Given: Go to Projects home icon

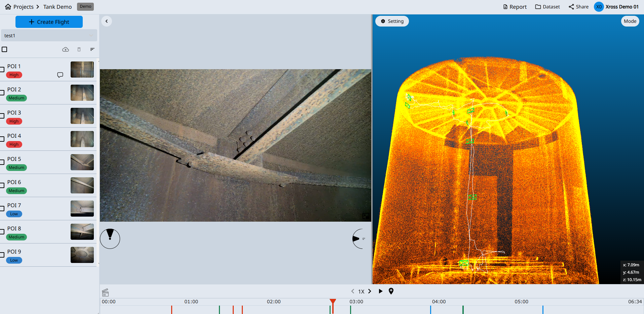Looking at the screenshot, I should pos(8,7).
